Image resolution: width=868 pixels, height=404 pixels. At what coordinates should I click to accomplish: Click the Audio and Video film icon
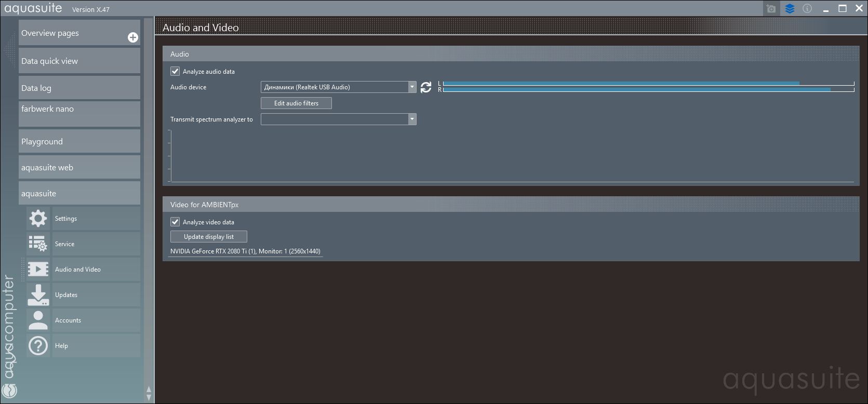point(38,270)
